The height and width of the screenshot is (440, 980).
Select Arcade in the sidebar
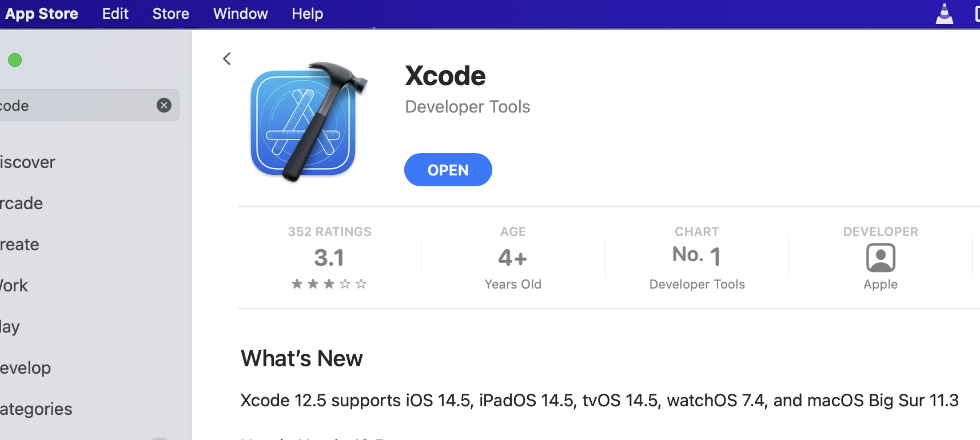pyautogui.click(x=22, y=203)
